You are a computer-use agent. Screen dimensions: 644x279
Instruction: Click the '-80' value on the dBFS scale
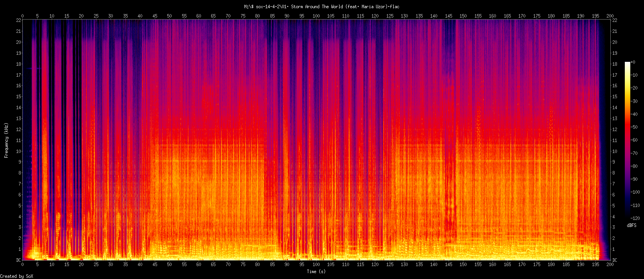634,166
